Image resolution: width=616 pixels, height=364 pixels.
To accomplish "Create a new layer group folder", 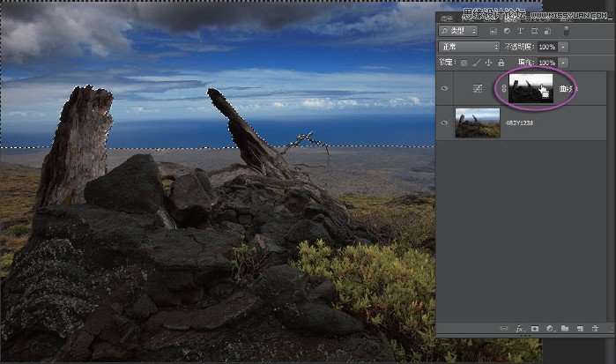I will click(x=564, y=328).
